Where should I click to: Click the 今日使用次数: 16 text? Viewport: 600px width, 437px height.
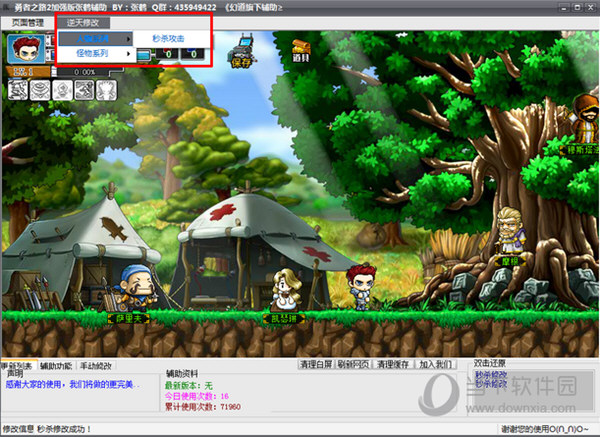(x=197, y=396)
